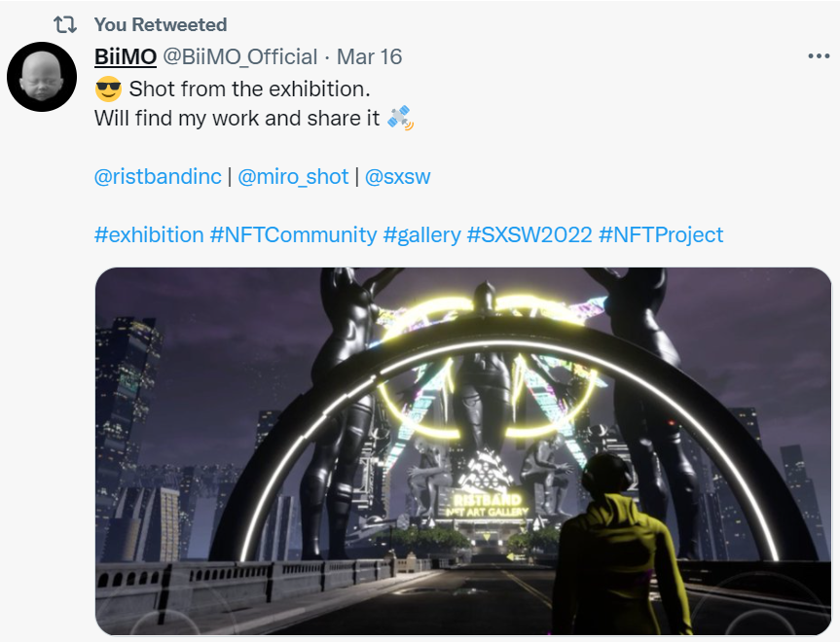Open BiiMO's baby-face profile avatar
Image resolution: width=840 pixels, height=642 pixels.
coord(42,77)
